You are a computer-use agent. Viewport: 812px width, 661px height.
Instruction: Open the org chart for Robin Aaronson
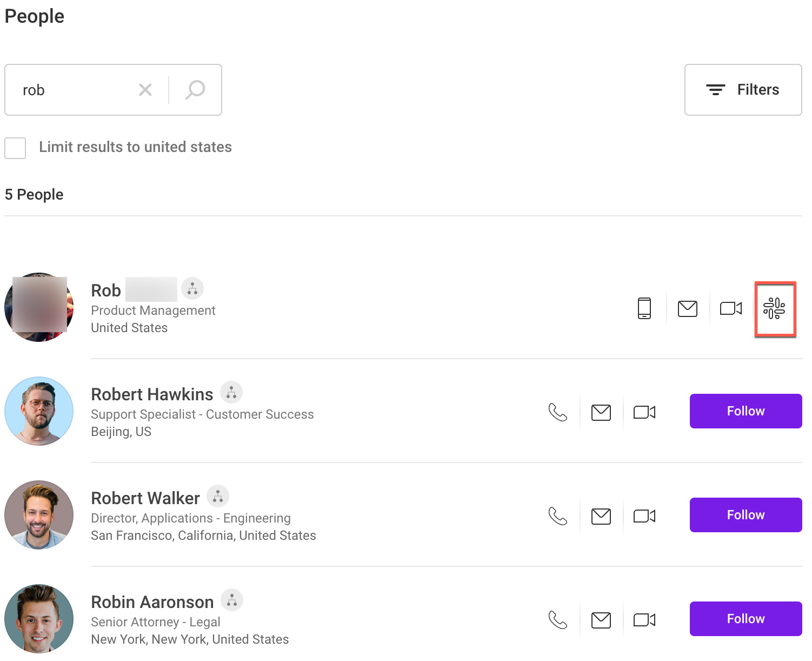pos(232,600)
